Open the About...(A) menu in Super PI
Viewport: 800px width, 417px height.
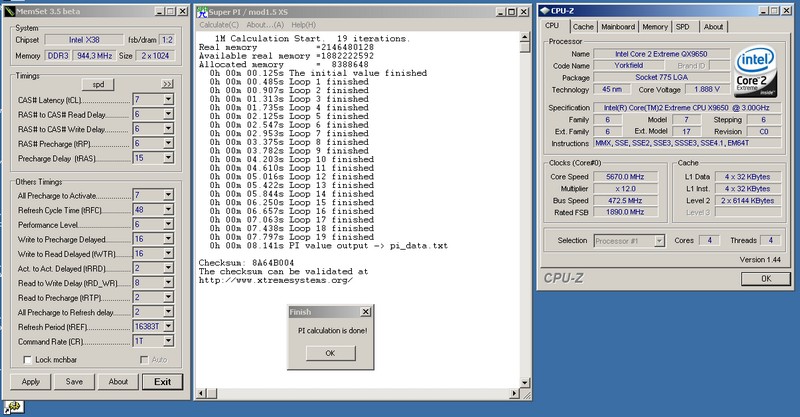pos(265,24)
